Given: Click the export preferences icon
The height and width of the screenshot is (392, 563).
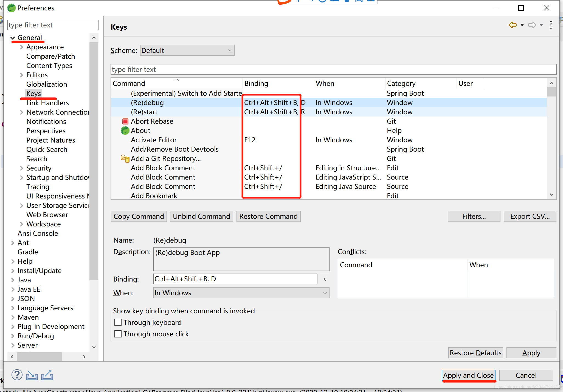Looking at the screenshot, I should pyautogui.click(x=47, y=375).
